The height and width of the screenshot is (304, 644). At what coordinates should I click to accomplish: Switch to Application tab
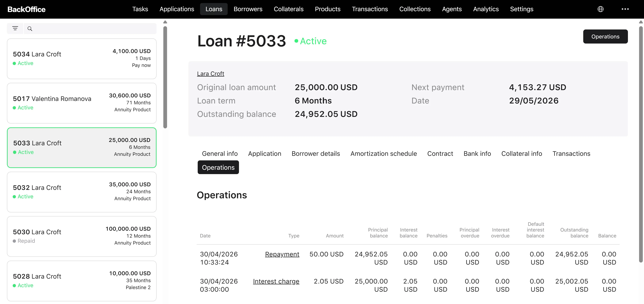coord(265,154)
